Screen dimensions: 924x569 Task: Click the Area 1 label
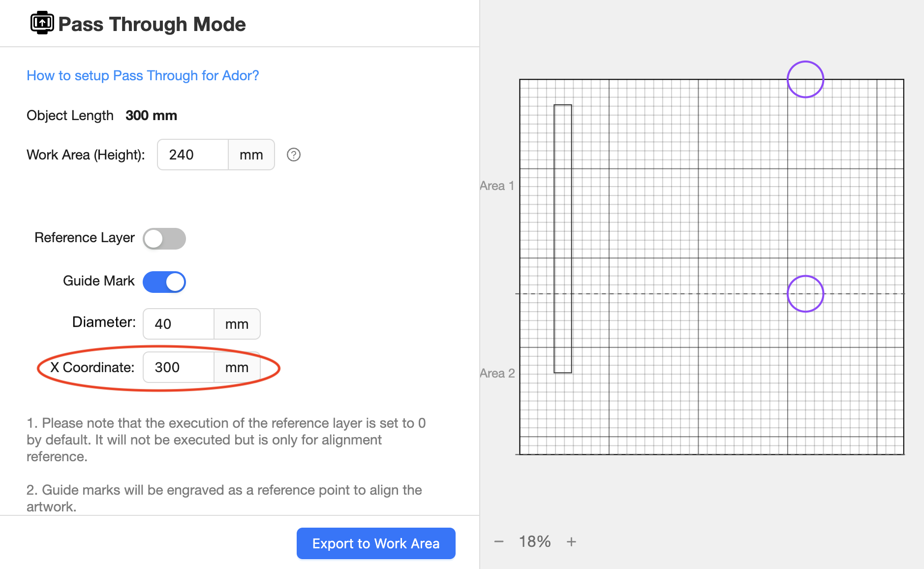point(497,186)
